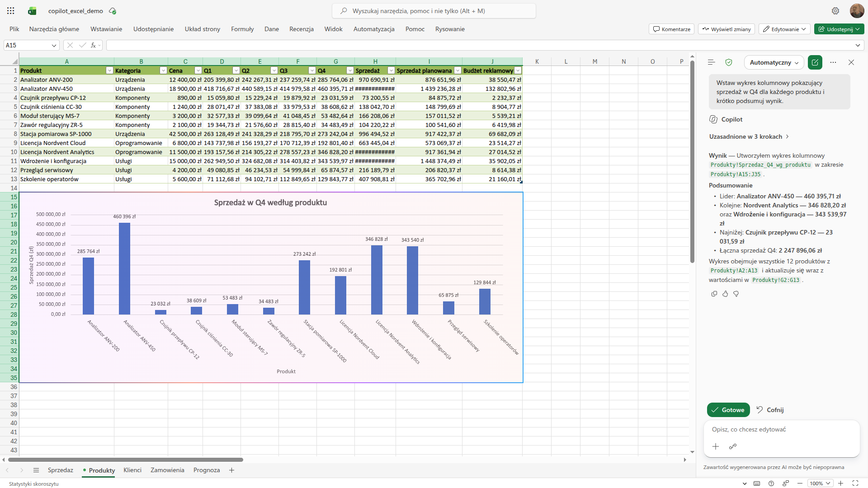Click Wyświetl zmiany button

click(726, 29)
